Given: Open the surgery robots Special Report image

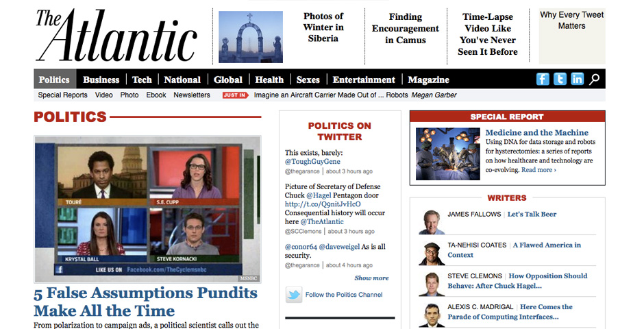Looking at the screenshot, I should coord(447,154).
